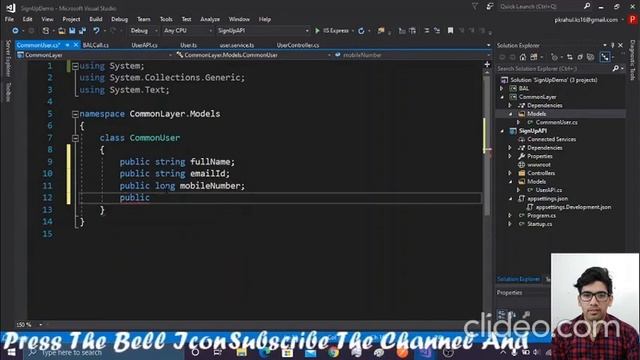Select the Solution Explorer bottom panel tab
Viewport: 640px width, 360px height.
pos(518,279)
